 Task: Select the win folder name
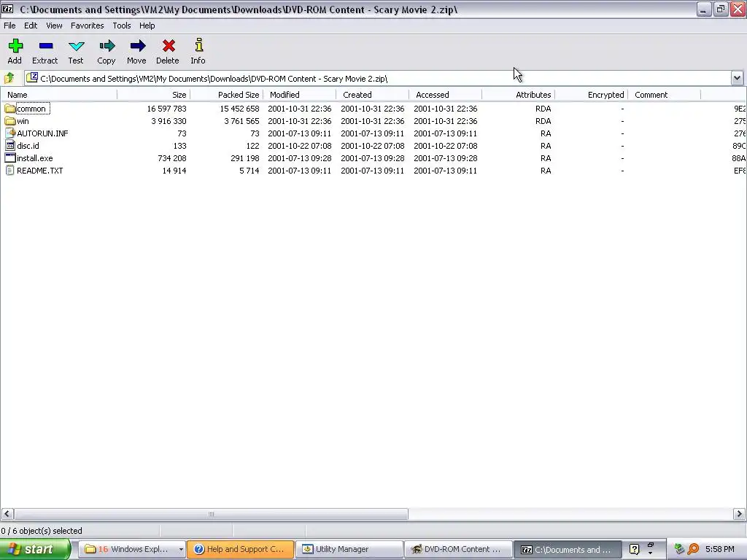(x=23, y=121)
